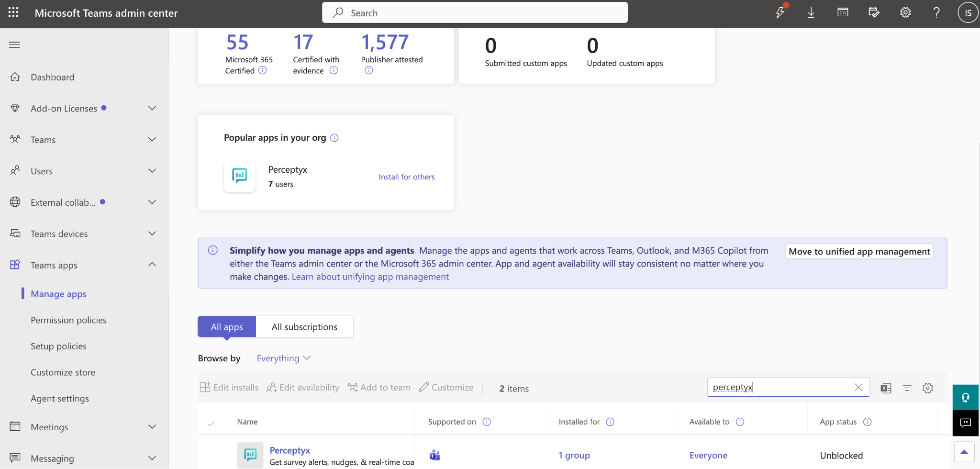The image size is (980, 469).
Task: Click the downloads arrow icon
Action: [811, 12]
